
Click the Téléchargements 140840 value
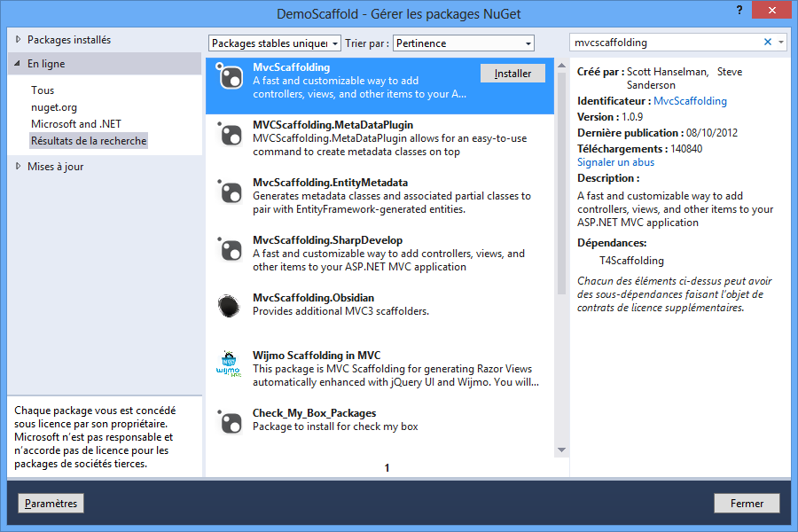tap(686, 149)
